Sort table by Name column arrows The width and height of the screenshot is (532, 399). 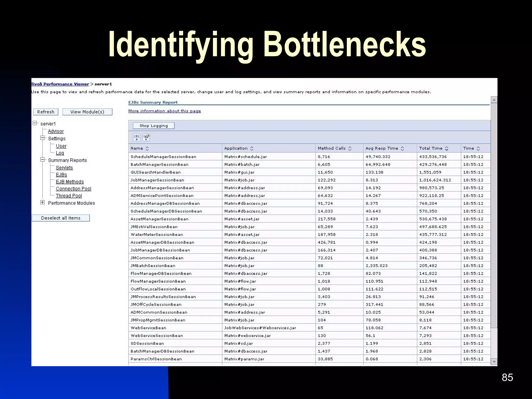[147, 148]
